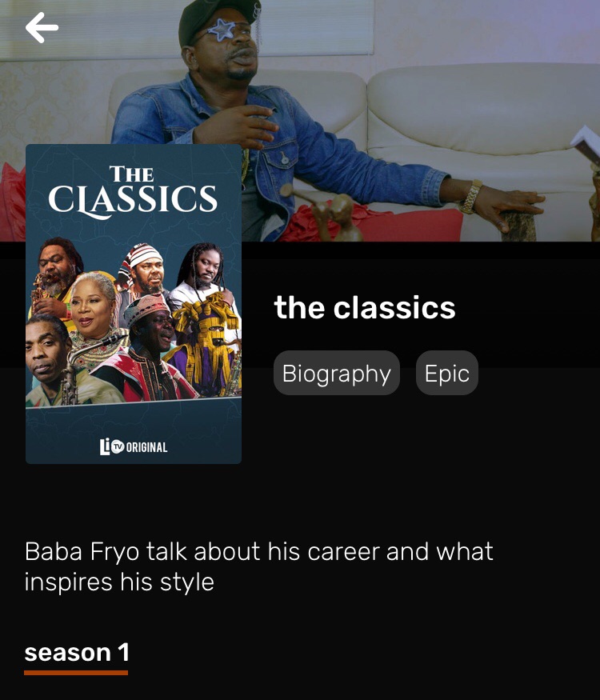Select the Biography genre tag
Viewport: 600px width, 700px height.
337,373
